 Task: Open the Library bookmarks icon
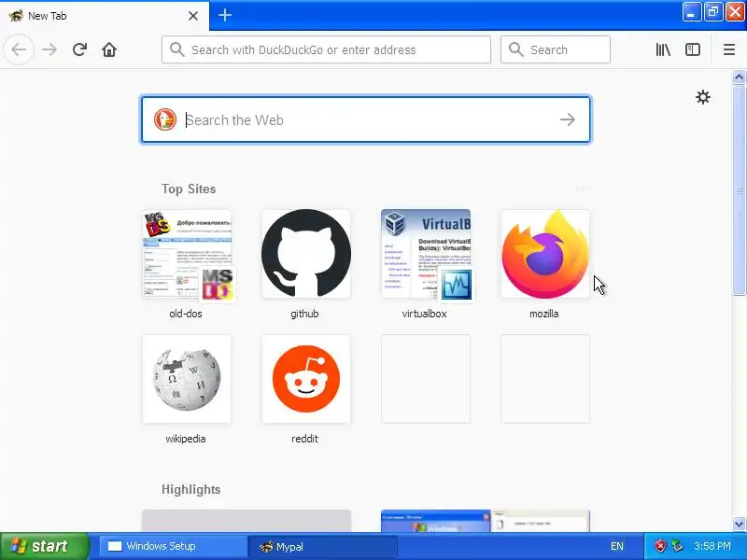pyautogui.click(x=663, y=49)
